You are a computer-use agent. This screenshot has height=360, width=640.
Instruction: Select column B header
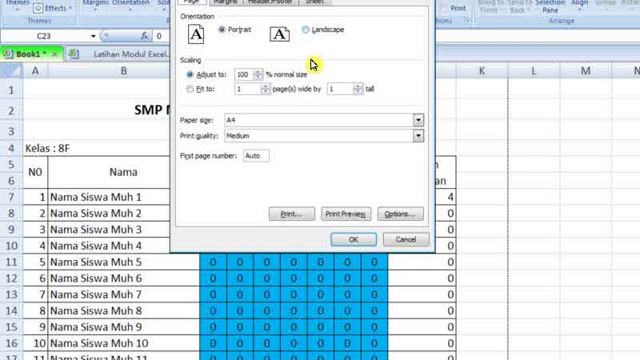point(124,71)
